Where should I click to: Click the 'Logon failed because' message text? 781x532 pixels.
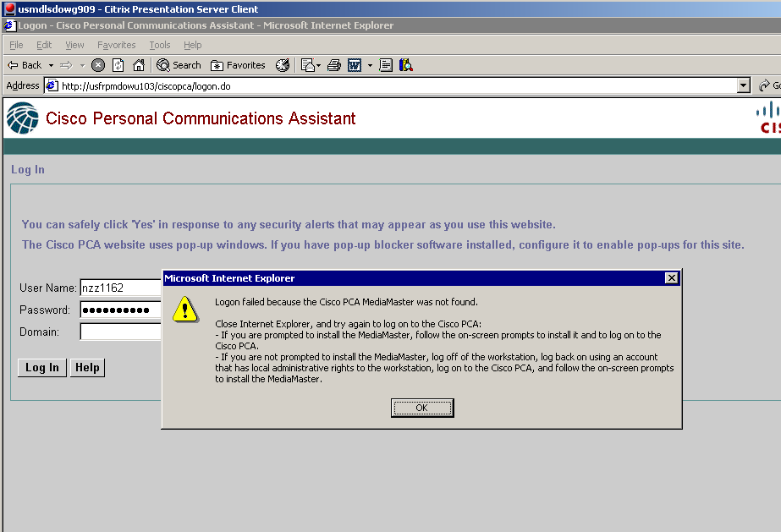tap(346, 302)
